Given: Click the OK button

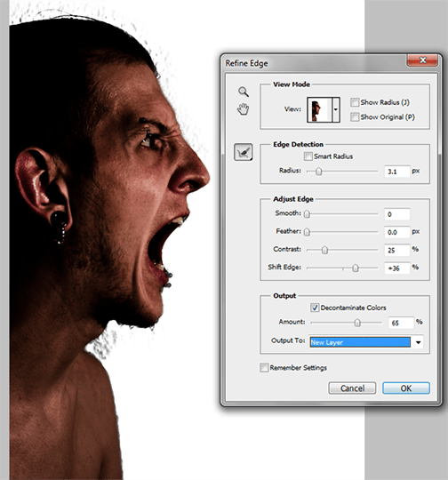Looking at the screenshot, I should pos(406,388).
